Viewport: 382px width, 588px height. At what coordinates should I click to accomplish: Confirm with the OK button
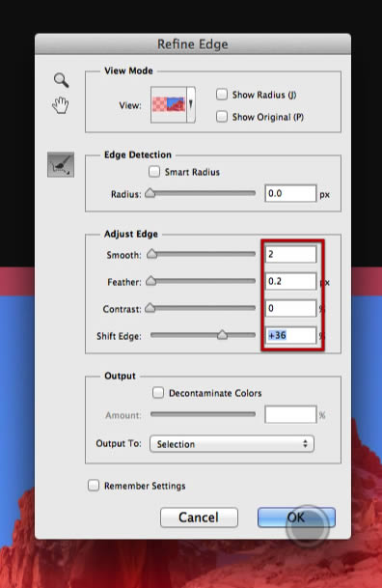(296, 518)
